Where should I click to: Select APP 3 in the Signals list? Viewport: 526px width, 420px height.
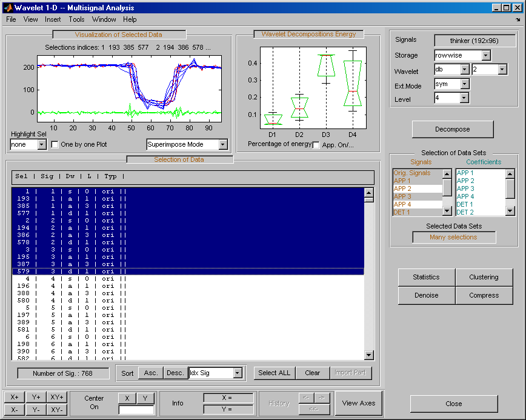(x=402, y=196)
